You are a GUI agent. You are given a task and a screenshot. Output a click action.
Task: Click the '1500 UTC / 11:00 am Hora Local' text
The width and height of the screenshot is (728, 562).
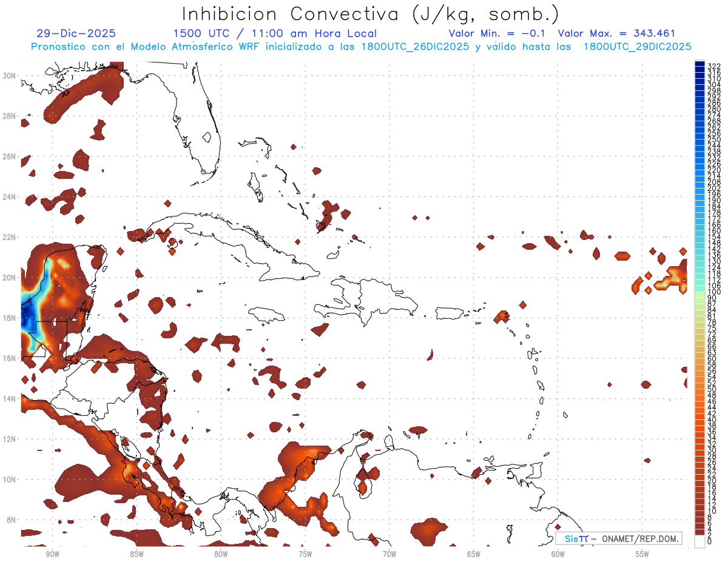[x=275, y=34]
